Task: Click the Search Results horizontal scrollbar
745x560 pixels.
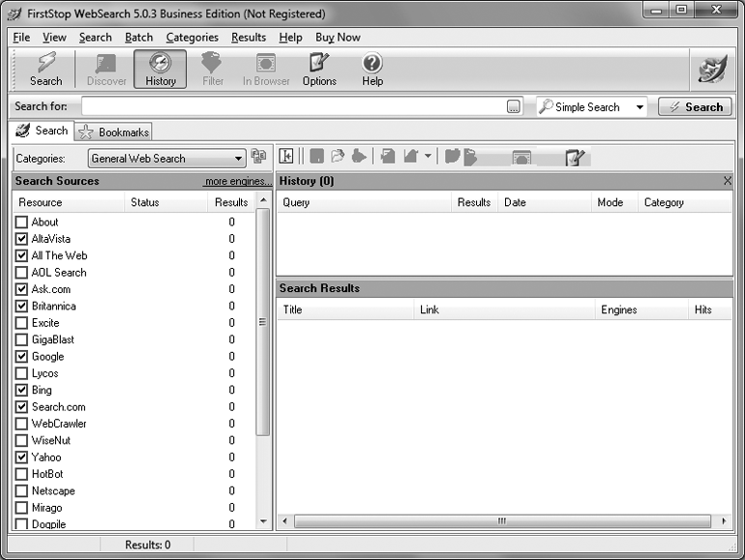Action: click(502, 521)
